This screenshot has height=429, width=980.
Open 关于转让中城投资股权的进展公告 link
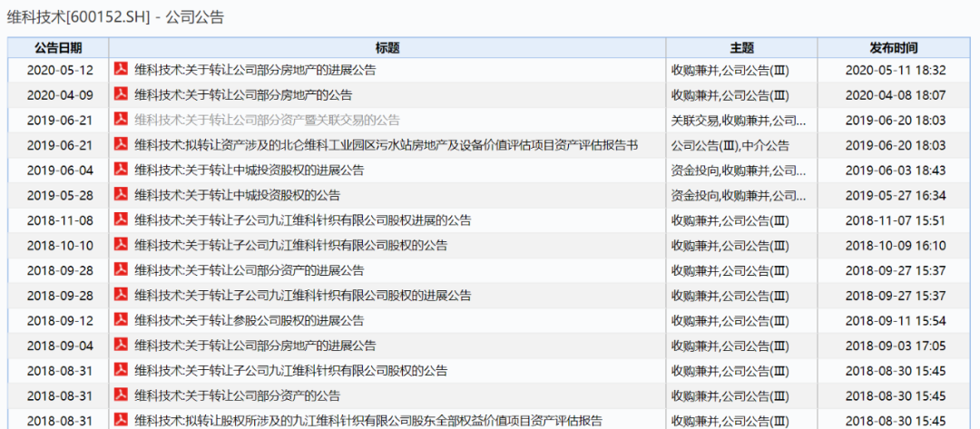coord(250,170)
